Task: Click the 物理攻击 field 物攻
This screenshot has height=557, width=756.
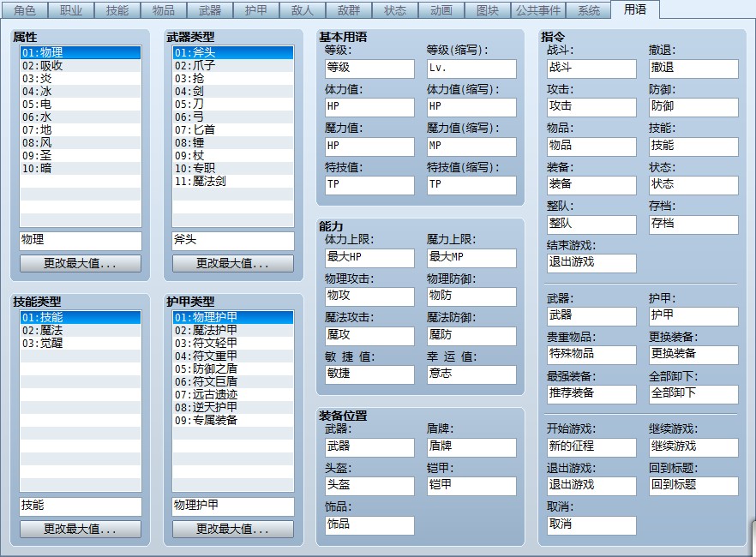Action: (x=369, y=296)
